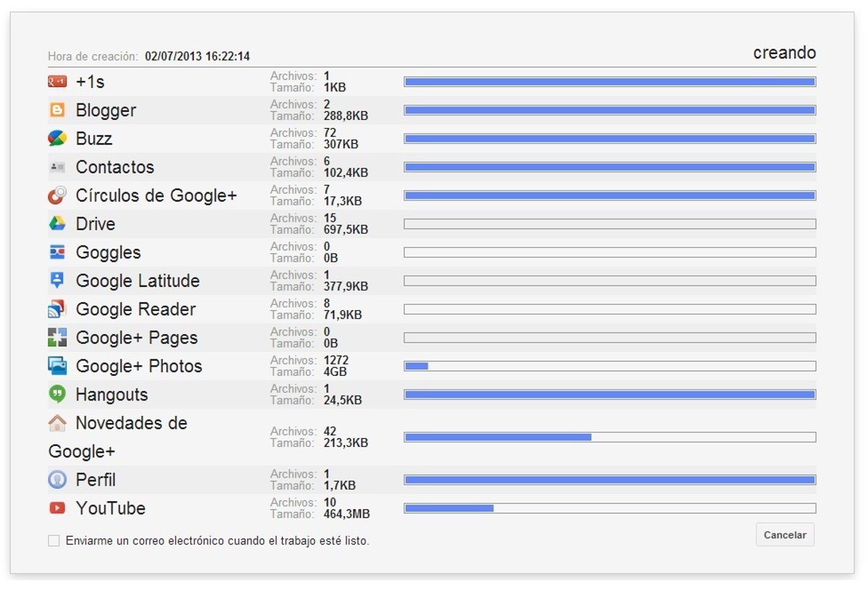Image resolution: width=868 pixels, height=590 pixels.
Task: Click the Google+ Photos progress bar
Action: 609,366
